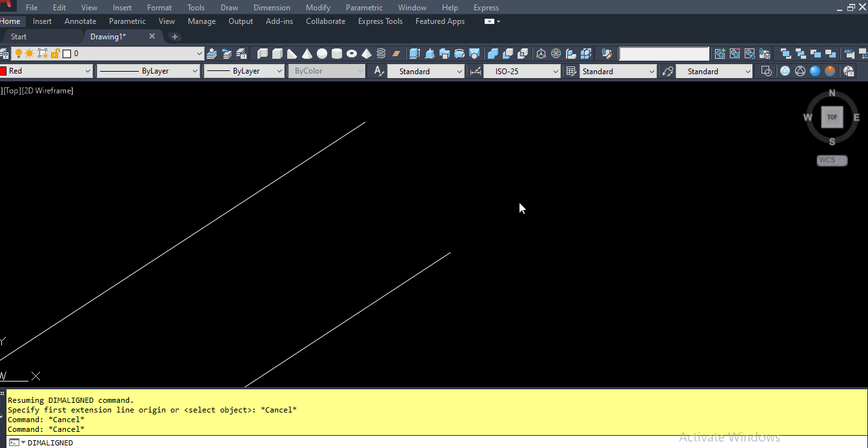Click the Realistic visual style sphere icon
This screenshot has height=448, width=868.
coord(815,71)
